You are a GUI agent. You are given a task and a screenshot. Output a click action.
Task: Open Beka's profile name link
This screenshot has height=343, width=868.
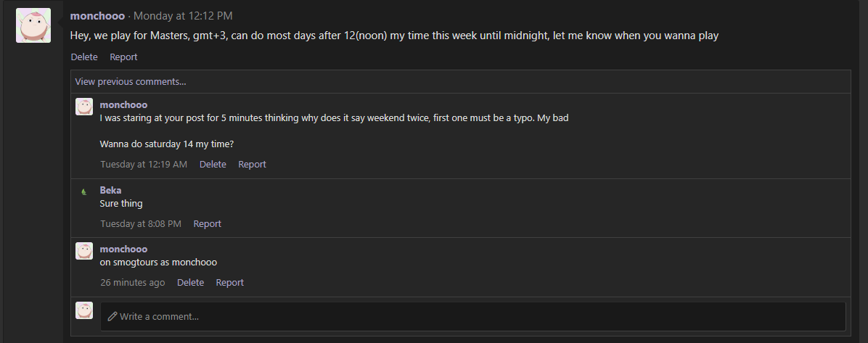111,190
